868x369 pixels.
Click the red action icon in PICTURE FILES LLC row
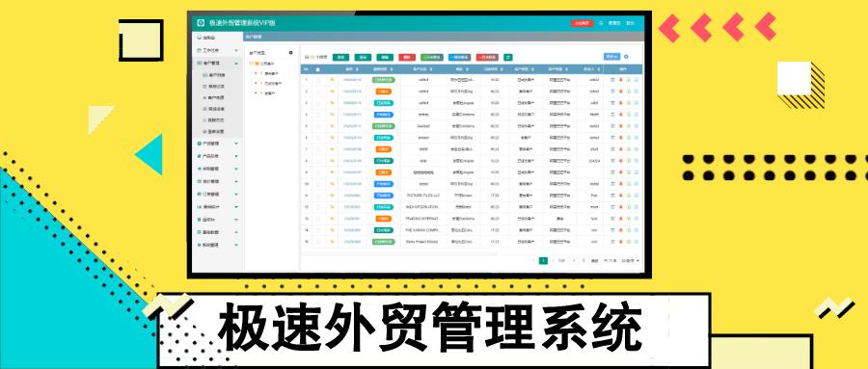620,196
